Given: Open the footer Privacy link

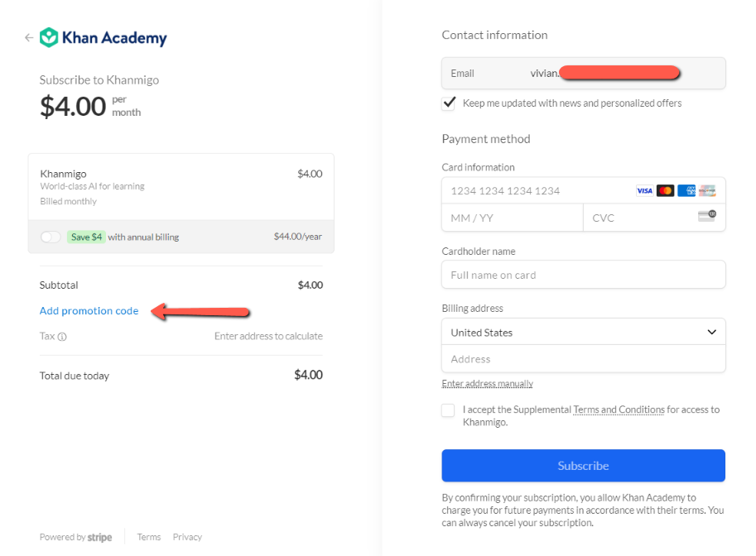Looking at the screenshot, I should point(187,537).
